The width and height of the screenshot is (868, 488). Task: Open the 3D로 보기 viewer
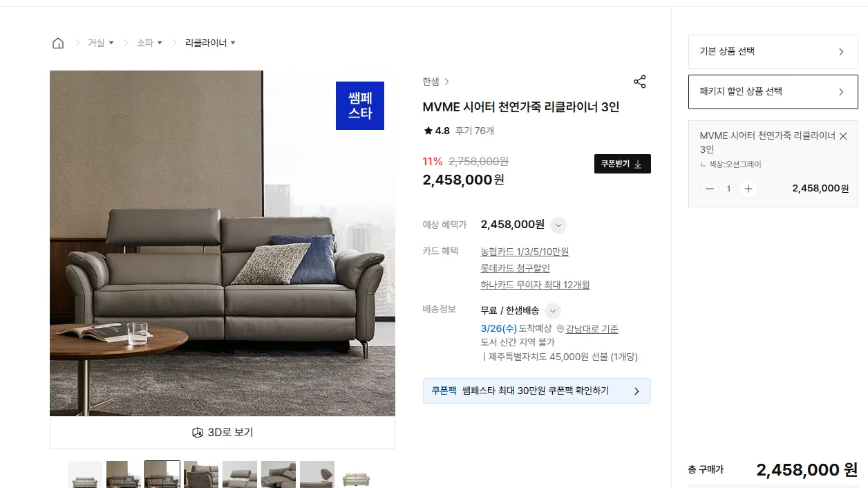point(223,433)
